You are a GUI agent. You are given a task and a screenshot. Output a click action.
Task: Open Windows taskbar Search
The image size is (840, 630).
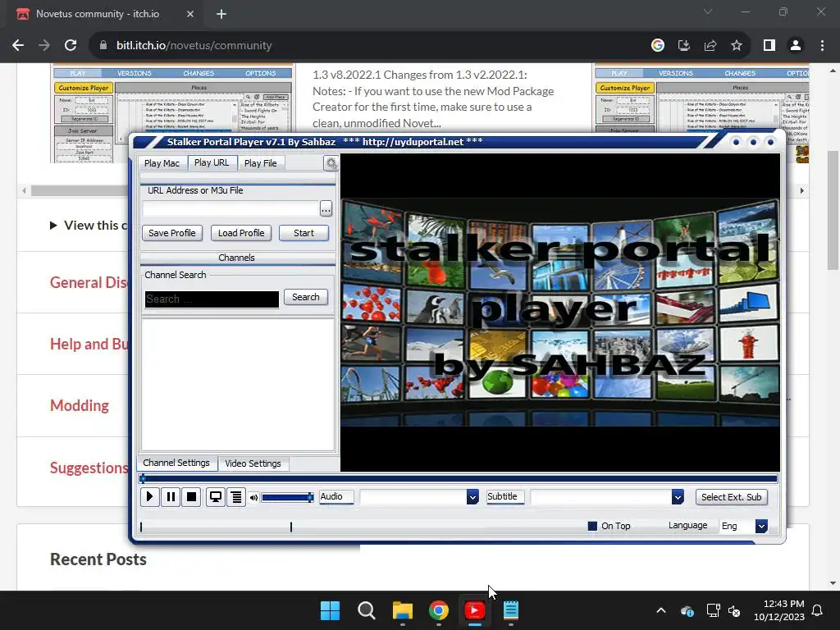[x=367, y=610]
